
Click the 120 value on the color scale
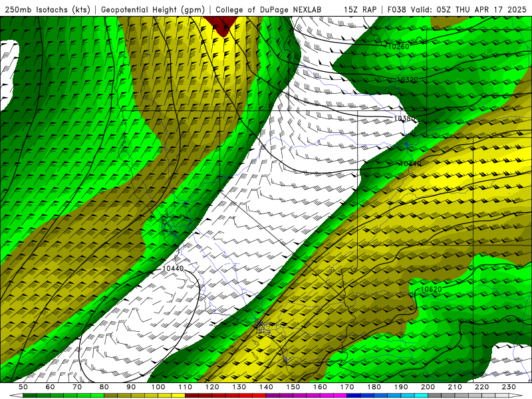[212, 387]
